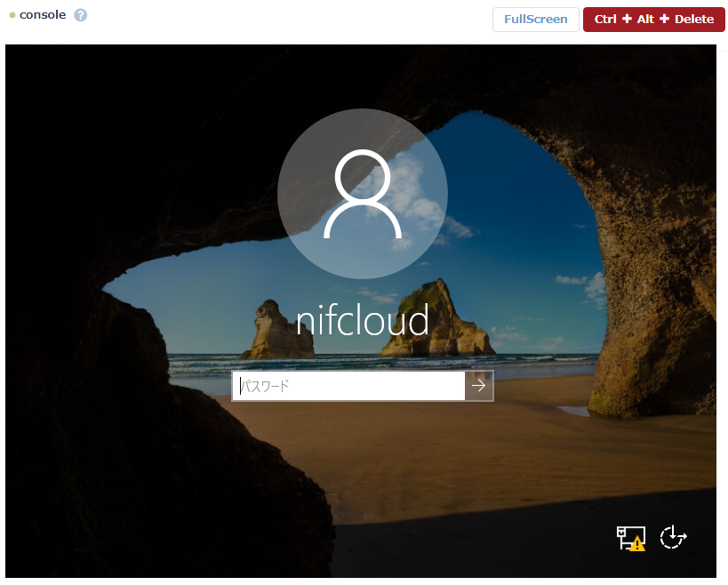Open the Ease of Access icon

[x=674, y=537]
